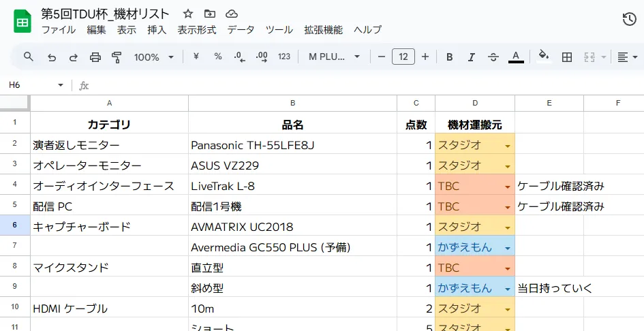Open the TBC dropdown for LiveTrak L-8
The width and height of the screenshot is (644, 331).
coord(508,187)
